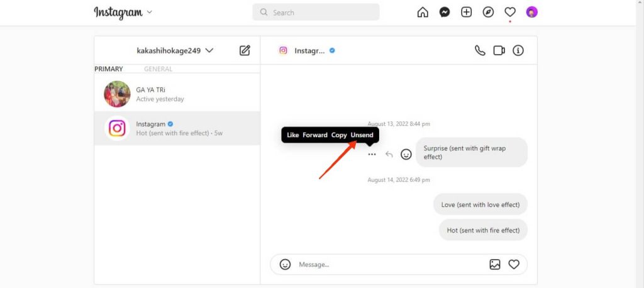Open the Messenger direct messages icon
This screenshot has height=288, width=644.
445,13
